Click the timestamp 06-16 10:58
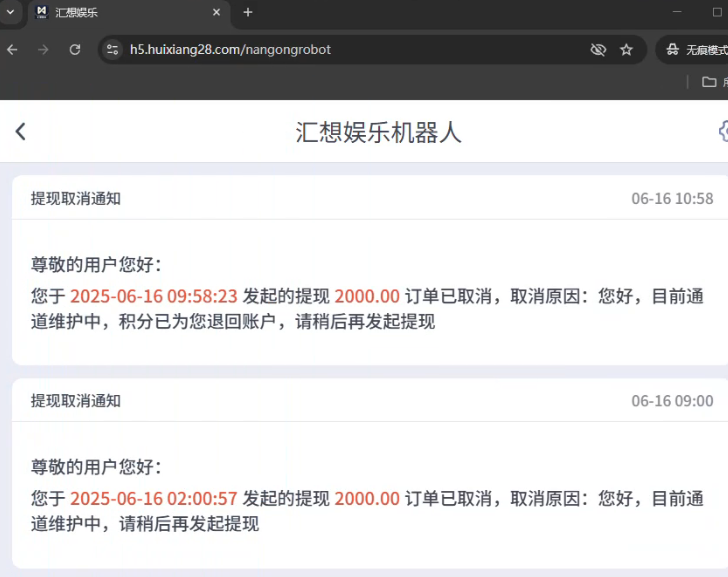Screen dimensions: 728x577 click(672, 199)
